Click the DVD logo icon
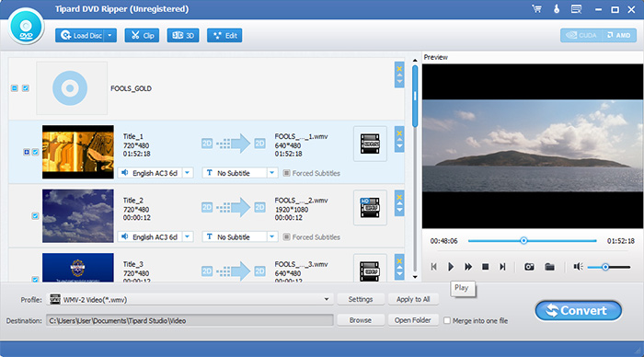The width and height of the screenshot is (644, 357). [26, 27]
